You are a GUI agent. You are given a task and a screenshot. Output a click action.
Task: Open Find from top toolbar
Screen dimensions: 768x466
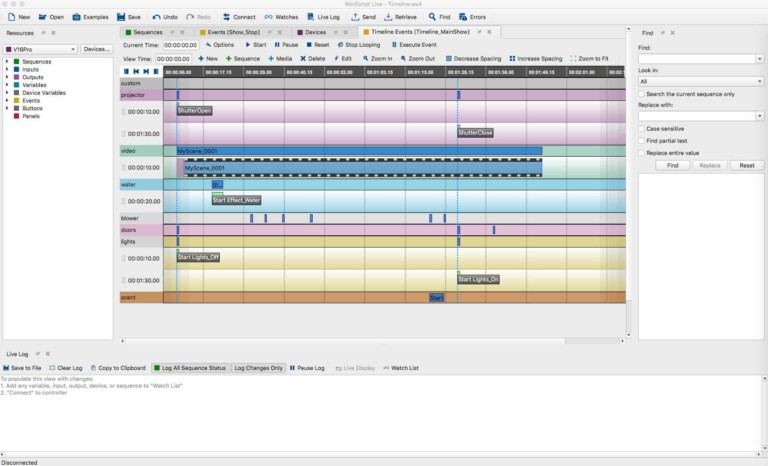pyautogui.click(x=439, y=17)
